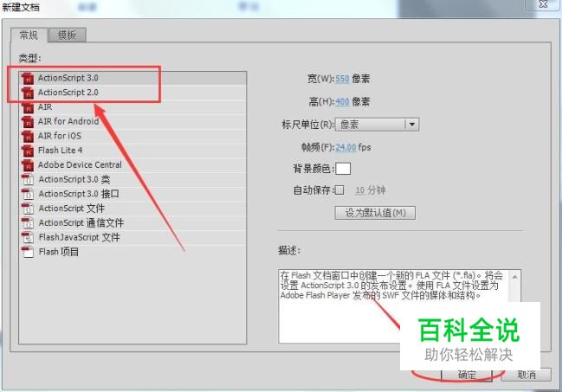Click the ActionScript 3.0 接口 icon

[28, 194]
